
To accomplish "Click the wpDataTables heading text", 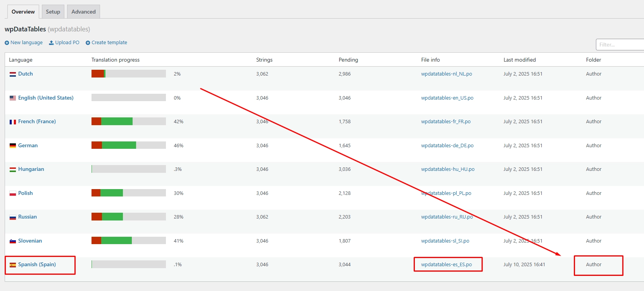I will coord(25,29).
